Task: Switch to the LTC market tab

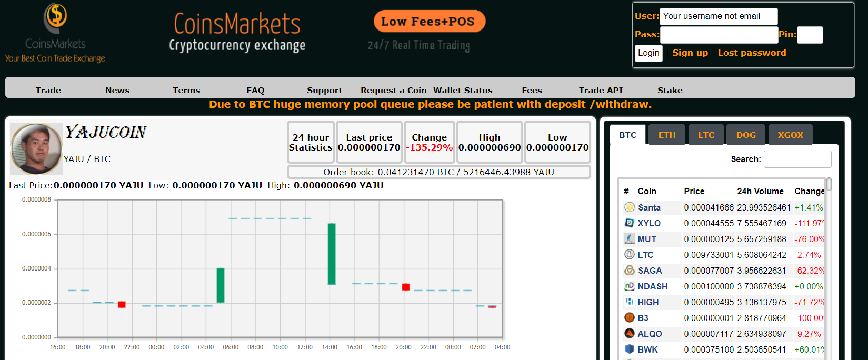Action: 706,135
